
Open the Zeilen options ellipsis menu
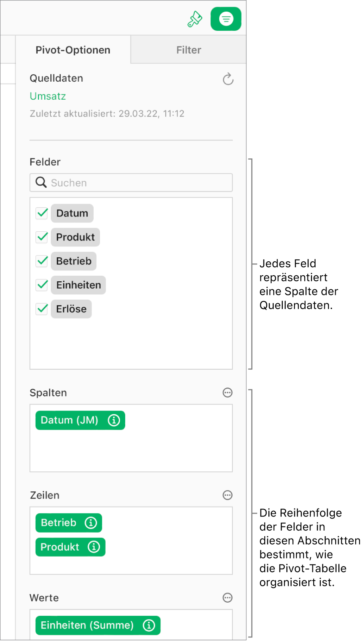click(227, 495)
